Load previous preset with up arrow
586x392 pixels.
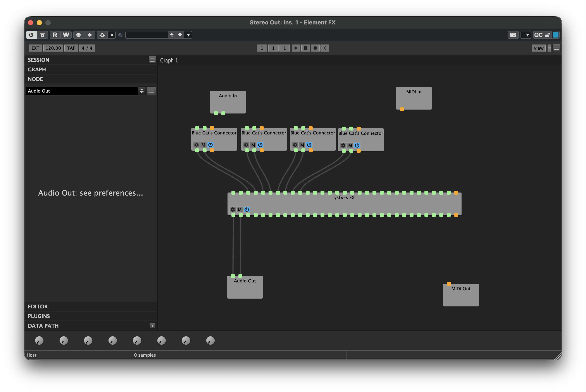click(x=172, y=35)
